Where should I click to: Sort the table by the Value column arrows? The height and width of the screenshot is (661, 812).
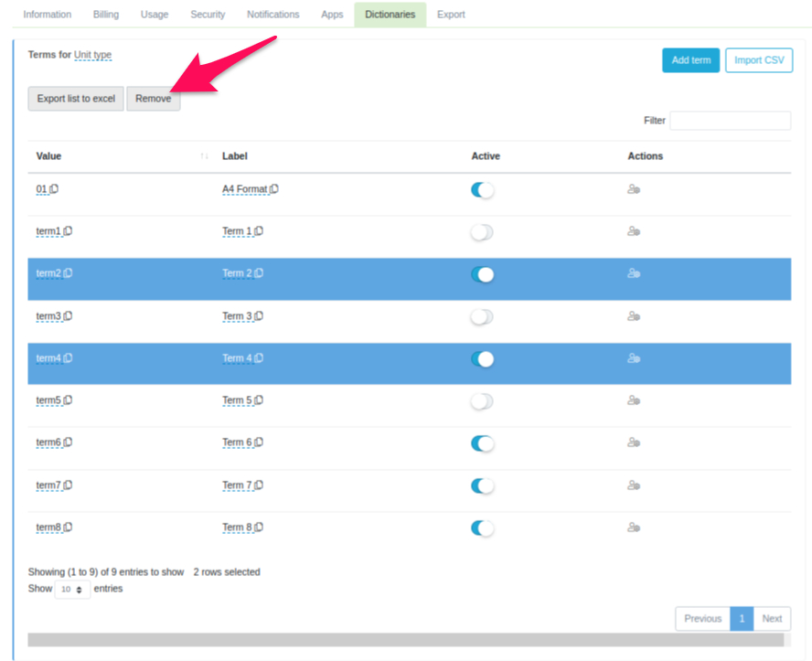[x=204, y=156]
